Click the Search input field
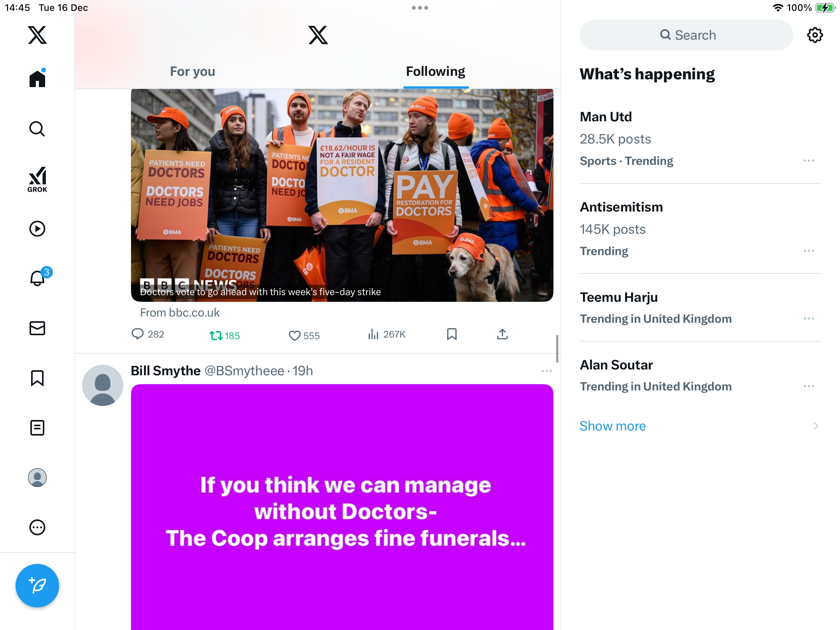This screenshot has height=630, width=840. coord(686,35)
